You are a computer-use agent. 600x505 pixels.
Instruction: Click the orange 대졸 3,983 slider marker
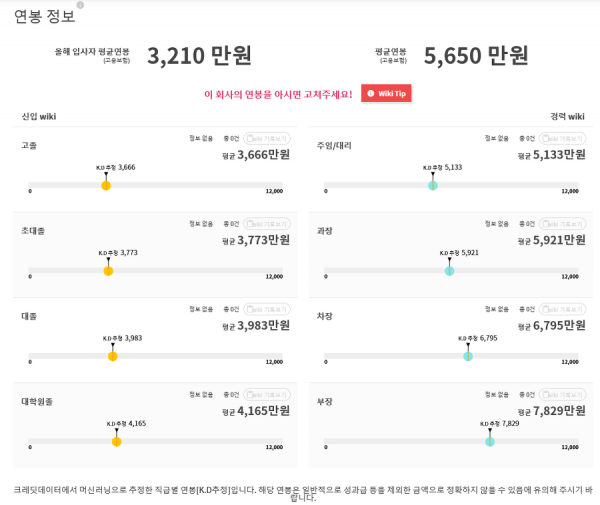(x=112, y=356)
